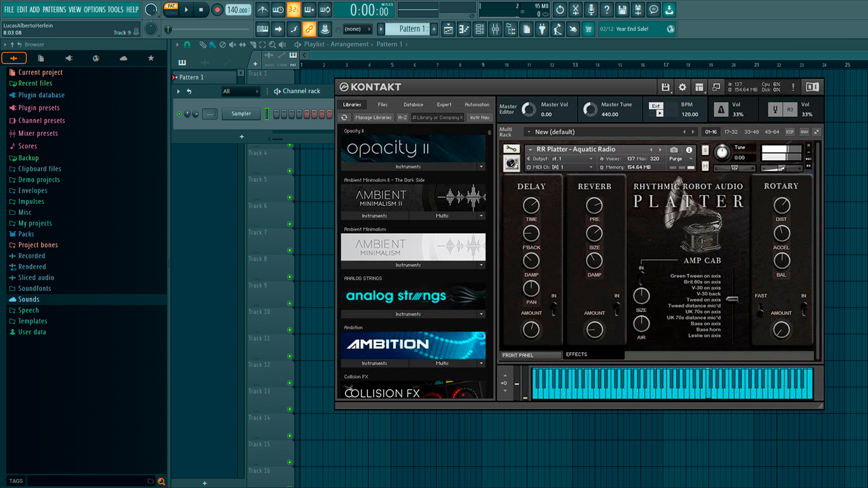This screenshot has height=488, width=868.
Task: Click the browser search magnifier icon at bottom
Action: point(161,481)
